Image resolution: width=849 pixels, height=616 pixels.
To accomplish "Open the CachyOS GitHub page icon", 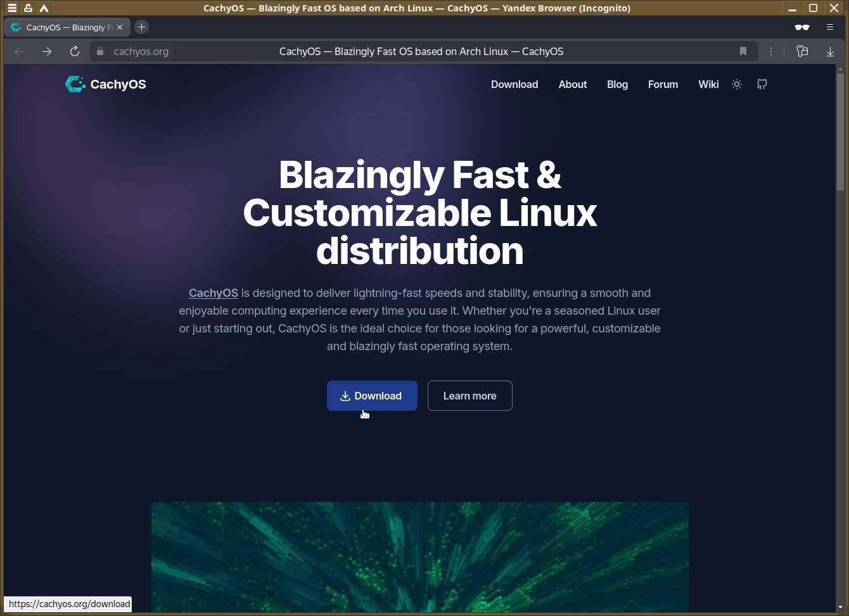I will pyautogui.click(x=762, y=84).
